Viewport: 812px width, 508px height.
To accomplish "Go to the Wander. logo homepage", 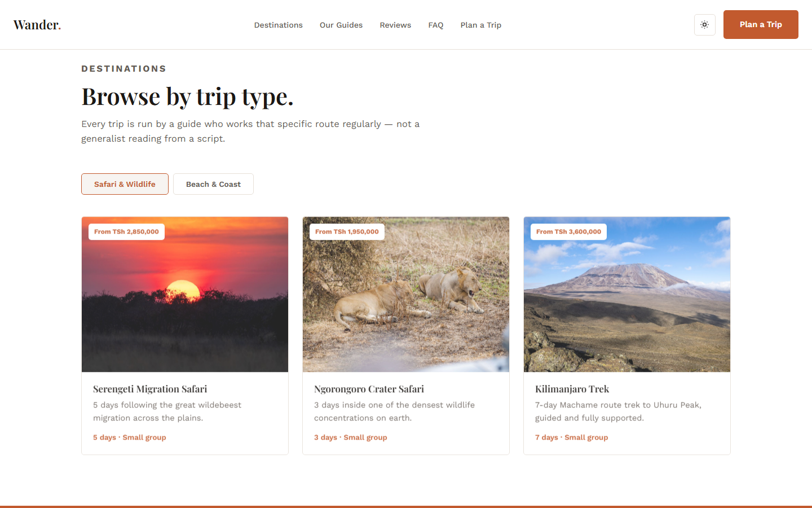I will (x=37, y=25).
